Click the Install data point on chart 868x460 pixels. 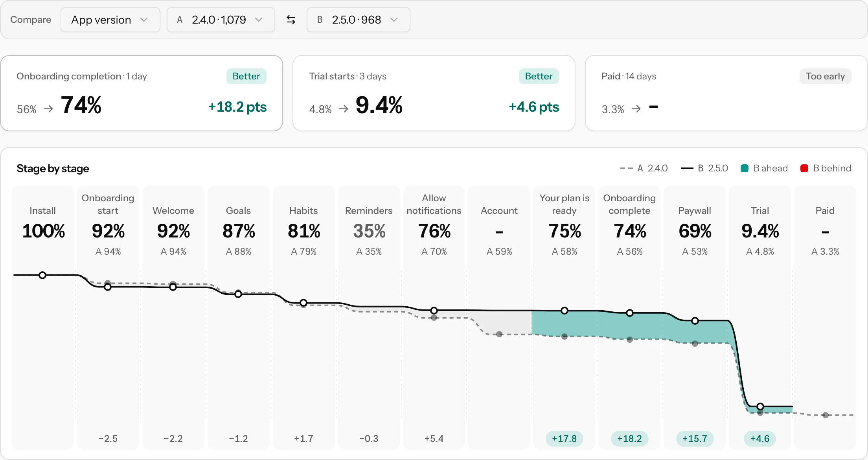pyautogui.click(x=42, y=275)
